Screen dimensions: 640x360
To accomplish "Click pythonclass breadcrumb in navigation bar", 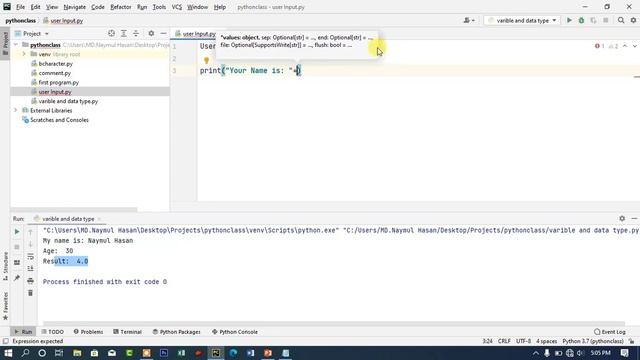I will pyautogui.click(x=20, y=20).
